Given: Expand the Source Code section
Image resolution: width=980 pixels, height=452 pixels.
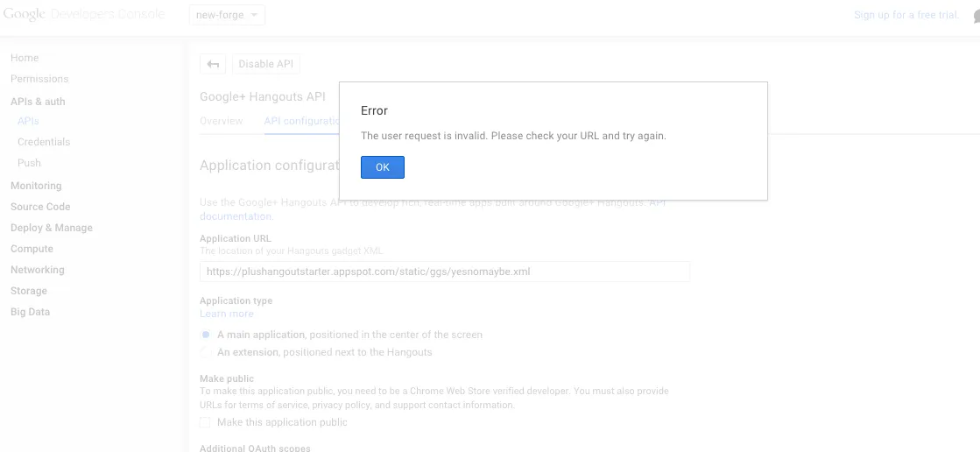Looking at the screenshot, I should pyautogui.click(x=40, y=207).
